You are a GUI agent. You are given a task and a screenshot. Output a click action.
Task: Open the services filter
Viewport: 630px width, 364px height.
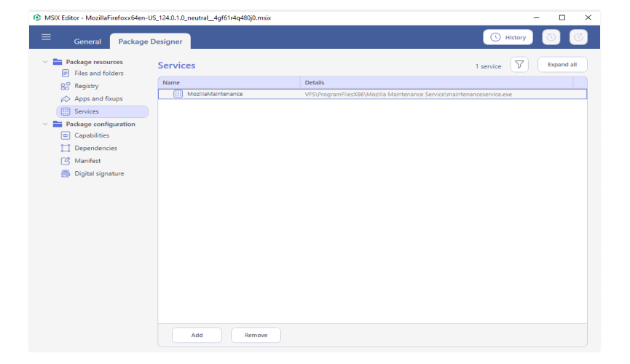click(519, 65)
